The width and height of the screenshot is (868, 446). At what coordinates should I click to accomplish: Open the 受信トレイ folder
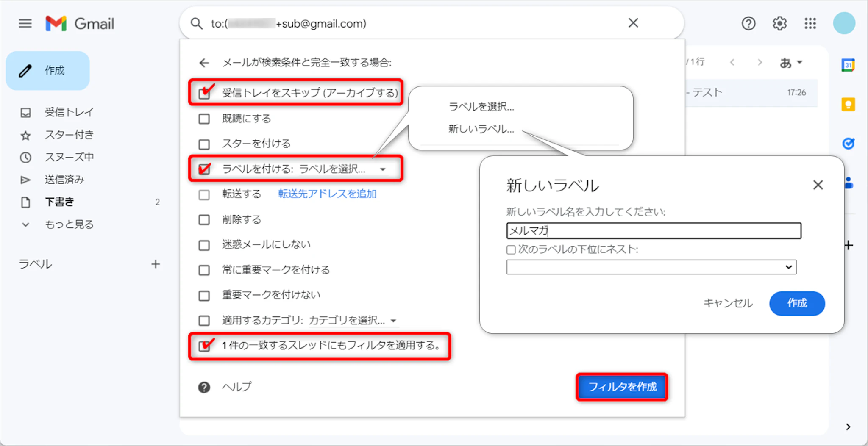click(69, 112)
